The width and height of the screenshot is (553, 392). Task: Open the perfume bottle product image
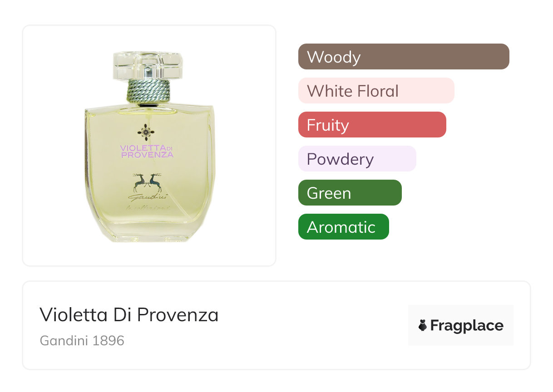[149, 146]
